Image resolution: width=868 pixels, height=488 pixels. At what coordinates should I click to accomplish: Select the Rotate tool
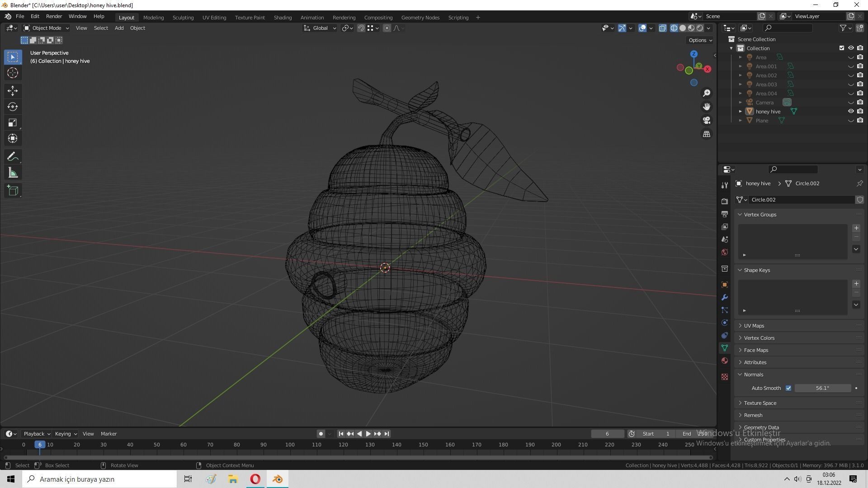13,107
